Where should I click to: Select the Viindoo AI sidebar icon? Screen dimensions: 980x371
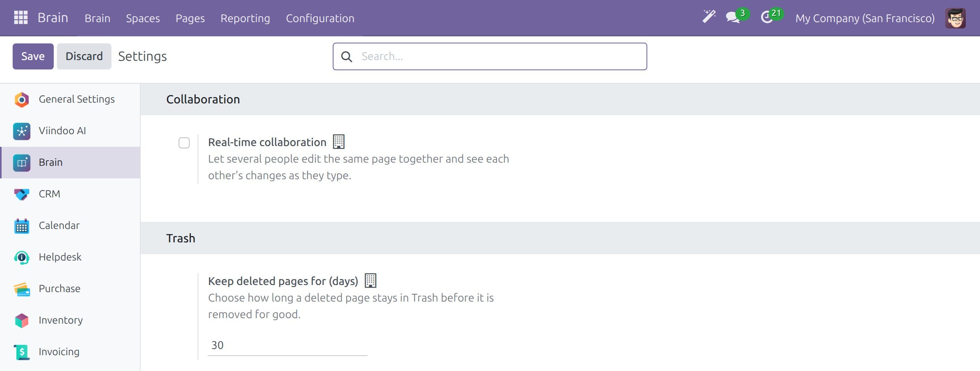point(22,131)
